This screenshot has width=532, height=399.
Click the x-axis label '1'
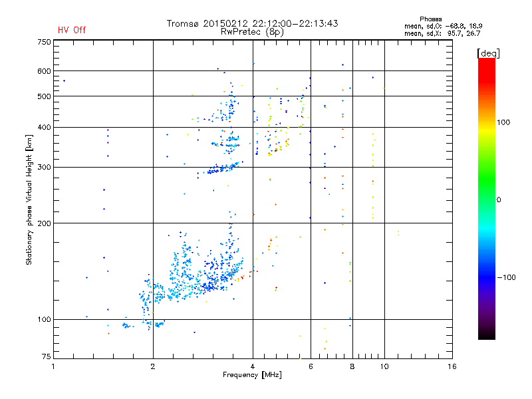click(x=53, y=366)
